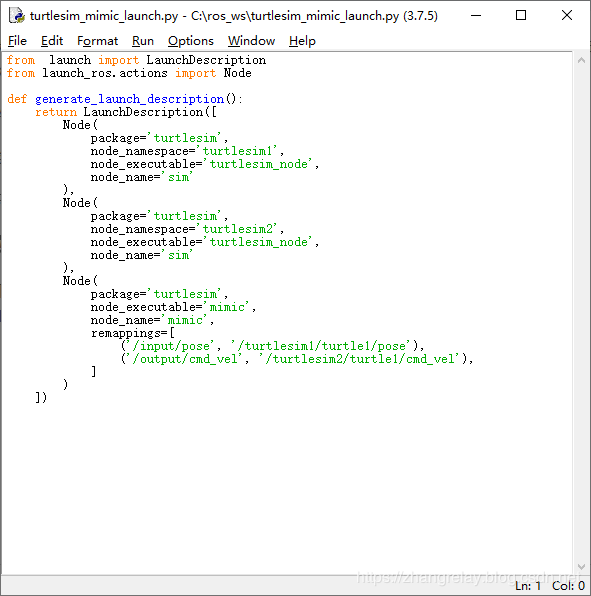Open the File menu
591x596 pixels.
pyautogui.click(x=17, y=41)
